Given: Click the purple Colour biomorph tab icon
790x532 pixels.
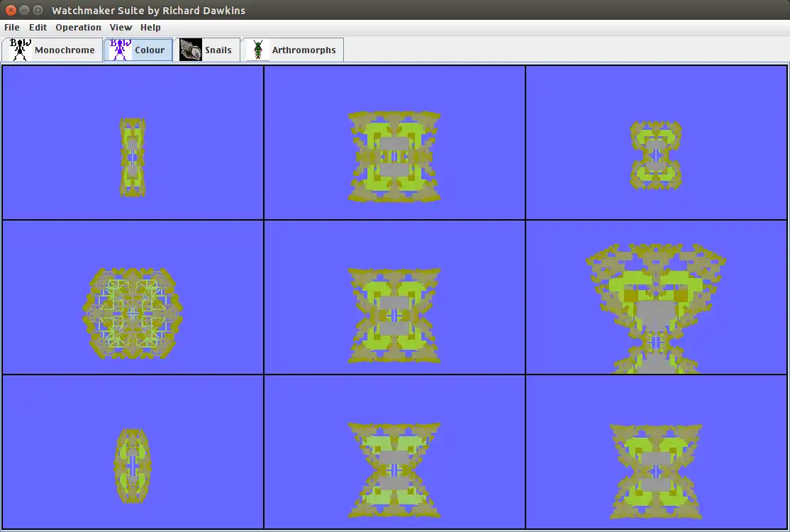Looking at the screenshot, I should [121, 50].
